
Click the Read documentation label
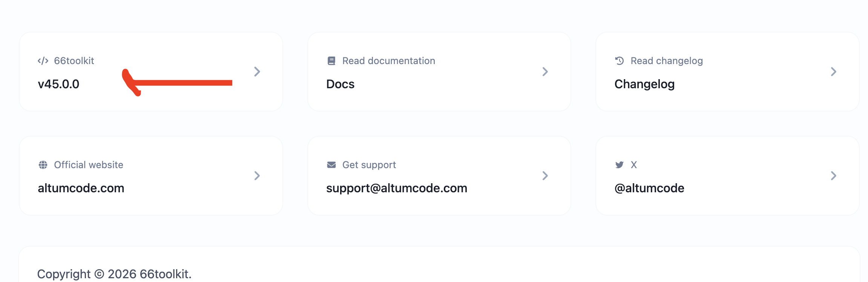(389, 61)
